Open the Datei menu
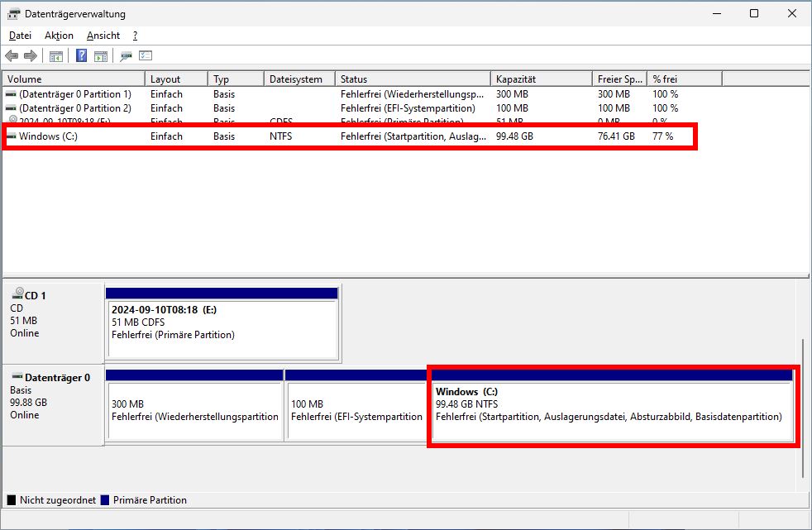Image resolution: width=812 pixels, height=530 pixels. coord(20,36)
